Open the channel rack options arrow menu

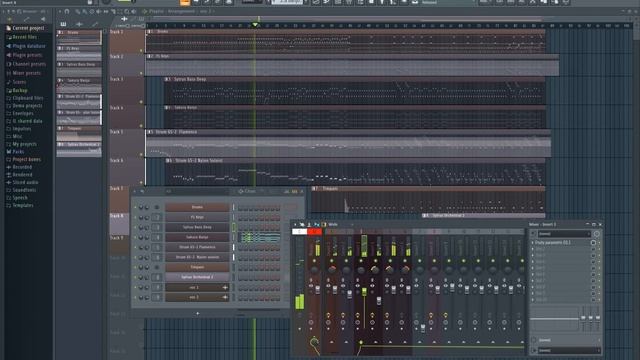coord(135,191)
